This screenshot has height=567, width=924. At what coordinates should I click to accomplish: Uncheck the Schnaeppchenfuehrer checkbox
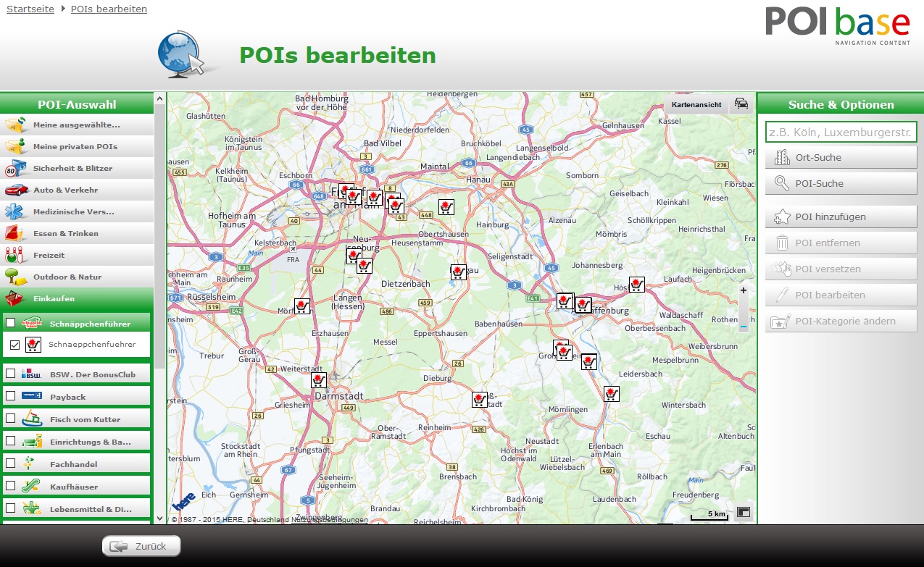(14, 345)
